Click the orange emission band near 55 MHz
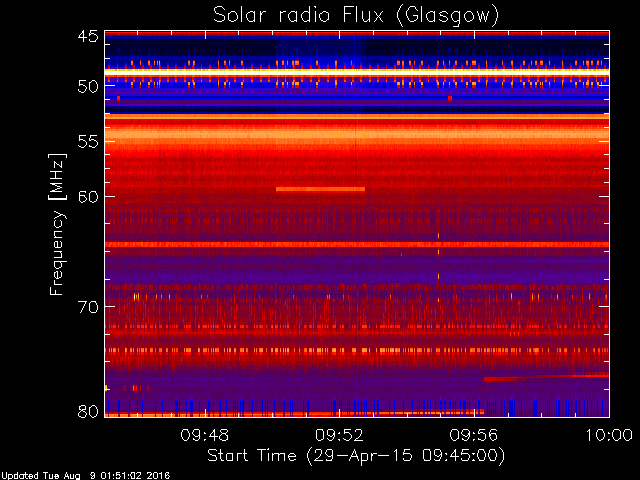 (357, 133)
